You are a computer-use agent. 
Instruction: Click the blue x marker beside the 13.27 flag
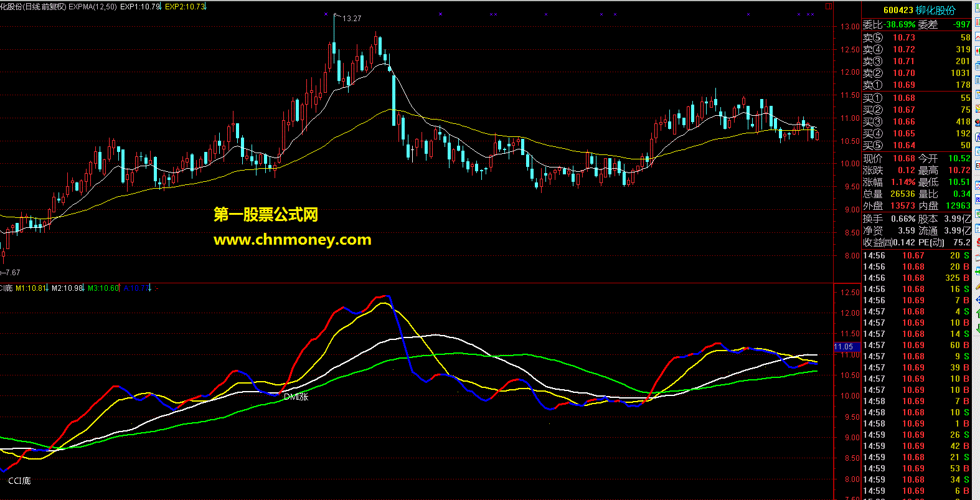[326, 14]
